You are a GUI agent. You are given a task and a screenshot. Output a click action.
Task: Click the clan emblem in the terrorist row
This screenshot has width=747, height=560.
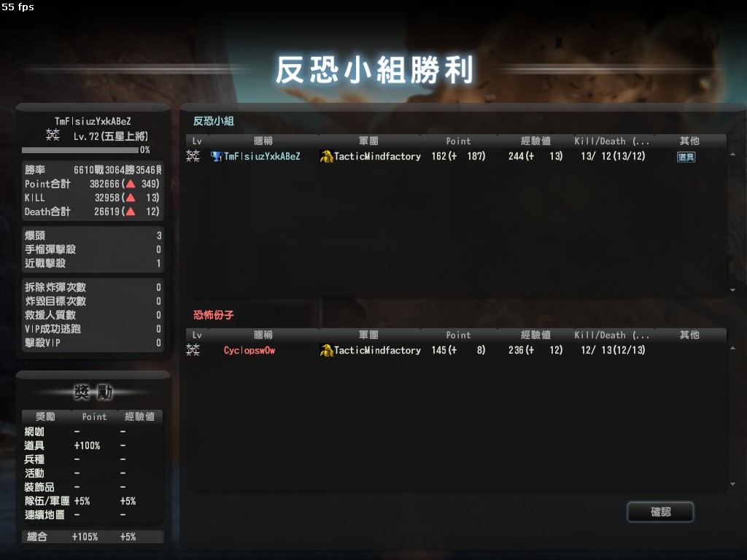coord(326,351)
